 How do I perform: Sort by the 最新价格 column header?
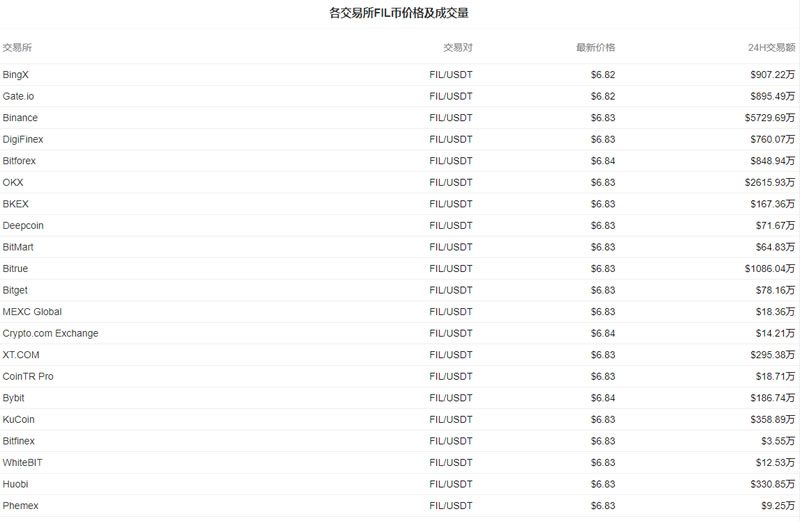[595, 47]
